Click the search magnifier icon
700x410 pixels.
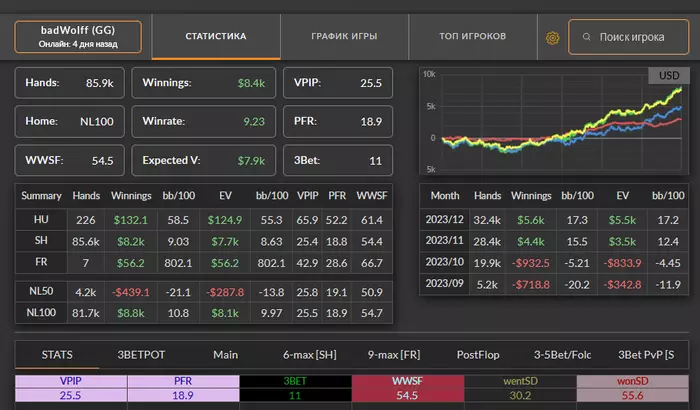[587, 37]
